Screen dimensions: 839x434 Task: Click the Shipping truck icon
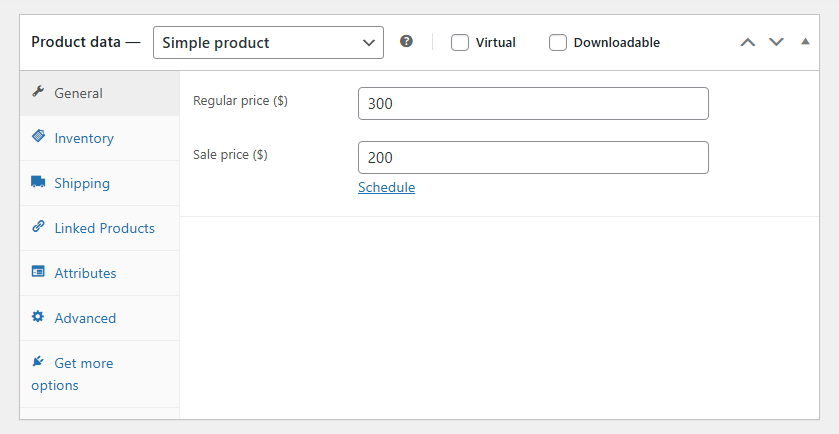[38, 182]
